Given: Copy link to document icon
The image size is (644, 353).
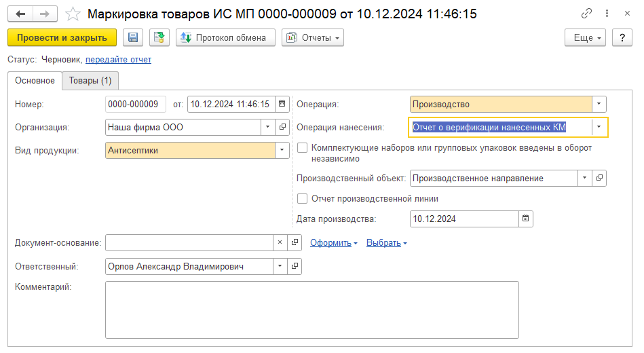Looking at the screenshot, I should (586, 14).
